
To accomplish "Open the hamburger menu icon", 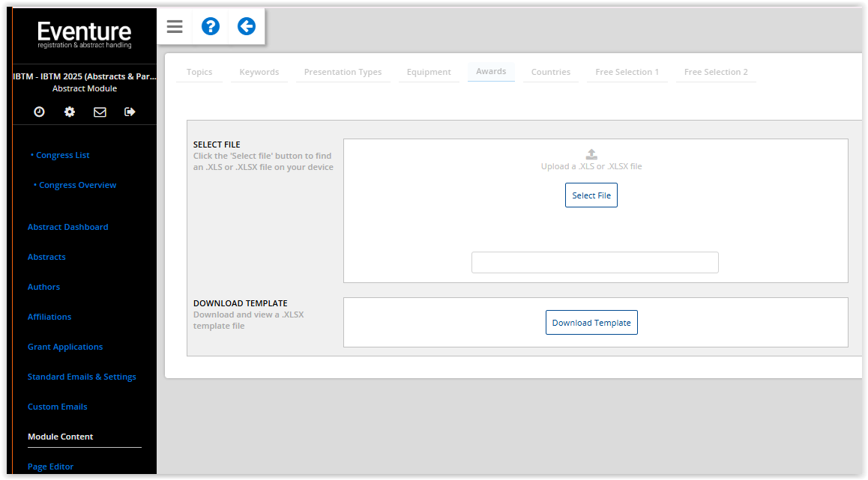I will [175, 27].
